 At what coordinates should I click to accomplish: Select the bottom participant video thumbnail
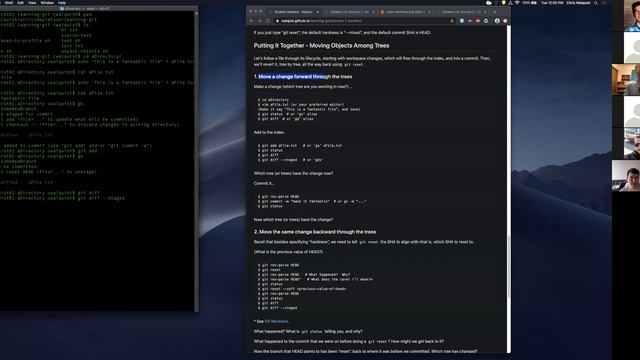pos(626,176)
